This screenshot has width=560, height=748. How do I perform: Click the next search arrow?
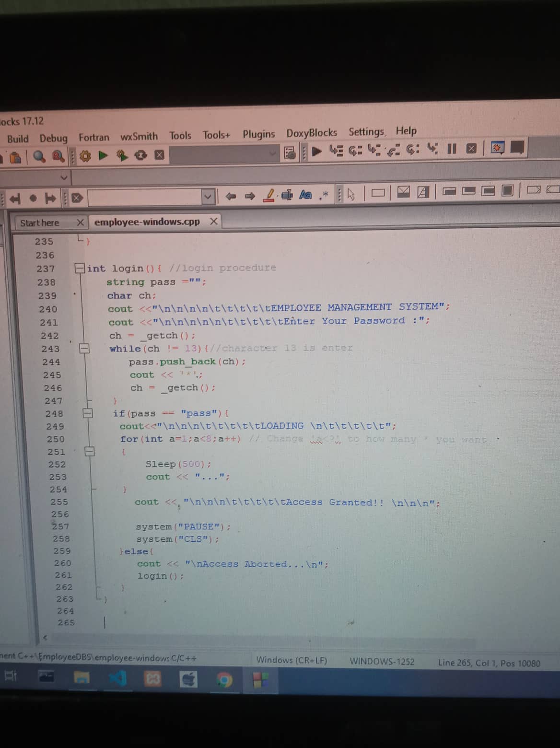pyautogui.click(x=250, y=196)
